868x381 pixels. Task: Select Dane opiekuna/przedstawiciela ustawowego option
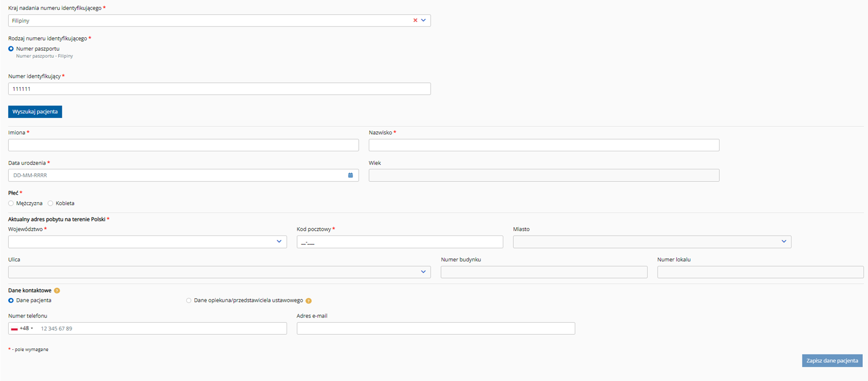pos(189,300)
